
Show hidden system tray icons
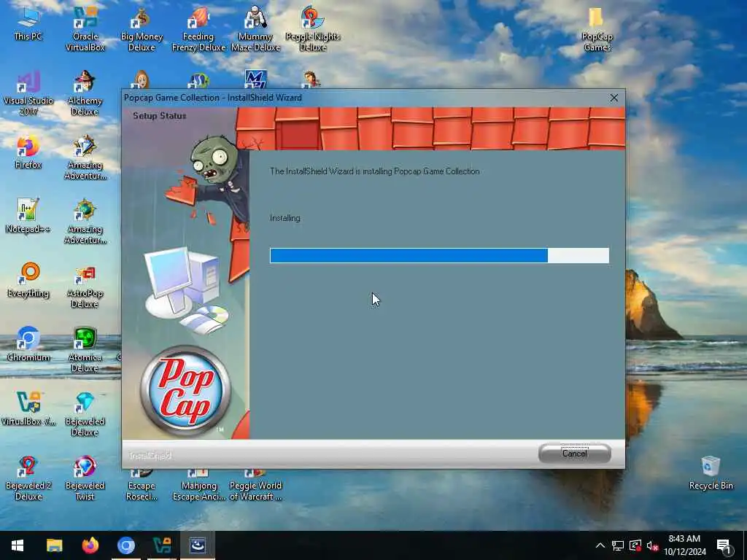tap(600, 545)
